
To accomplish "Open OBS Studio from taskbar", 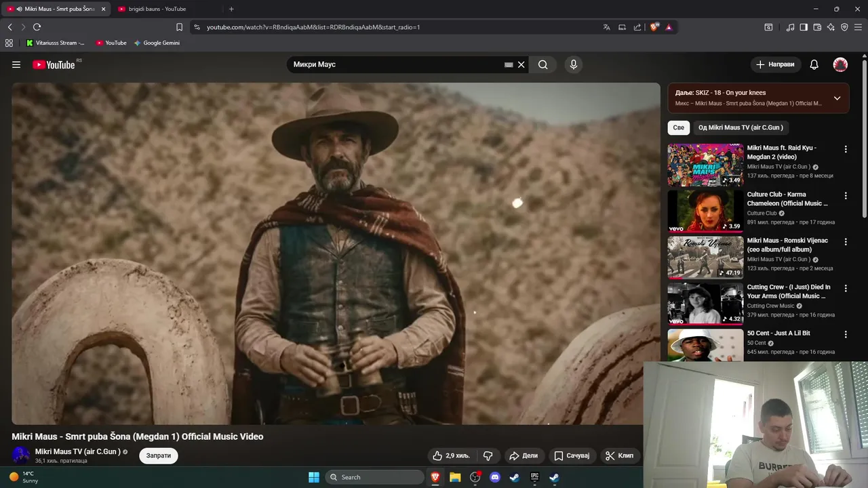I will pos(475,477).
